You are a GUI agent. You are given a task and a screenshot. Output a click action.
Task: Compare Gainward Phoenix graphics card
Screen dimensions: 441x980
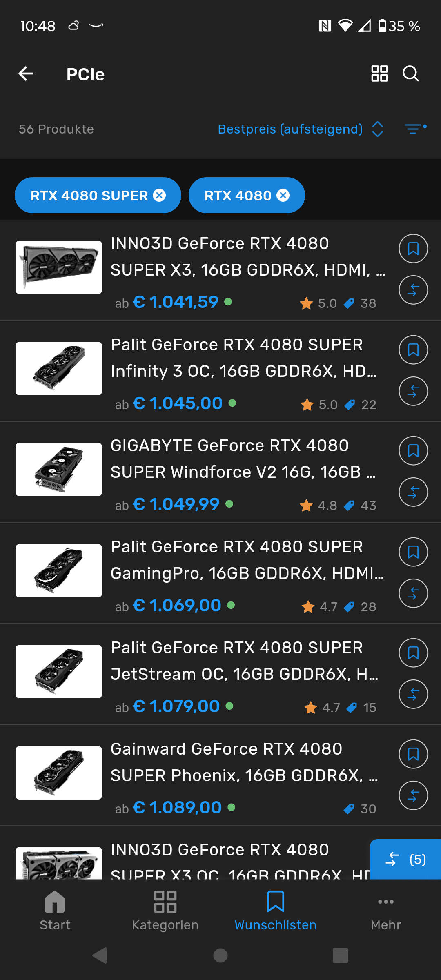tap(413, 795)
